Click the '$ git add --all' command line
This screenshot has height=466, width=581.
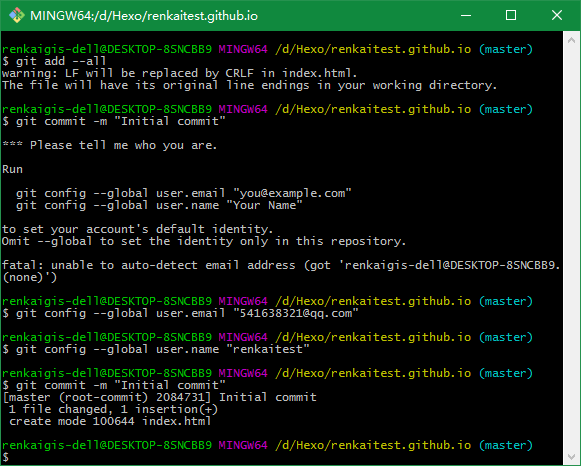[x=54, y=61]
